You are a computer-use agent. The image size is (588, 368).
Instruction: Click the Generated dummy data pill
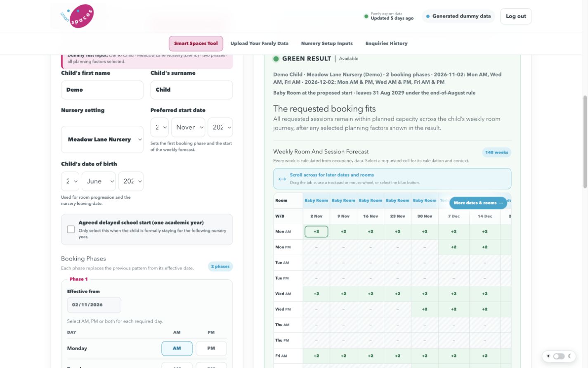[458, 16]
